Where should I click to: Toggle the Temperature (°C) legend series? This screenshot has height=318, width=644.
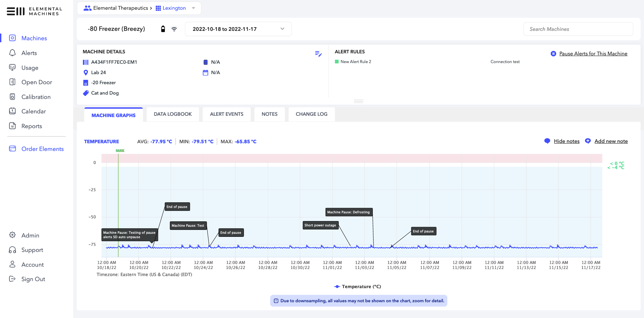[358, 286]
